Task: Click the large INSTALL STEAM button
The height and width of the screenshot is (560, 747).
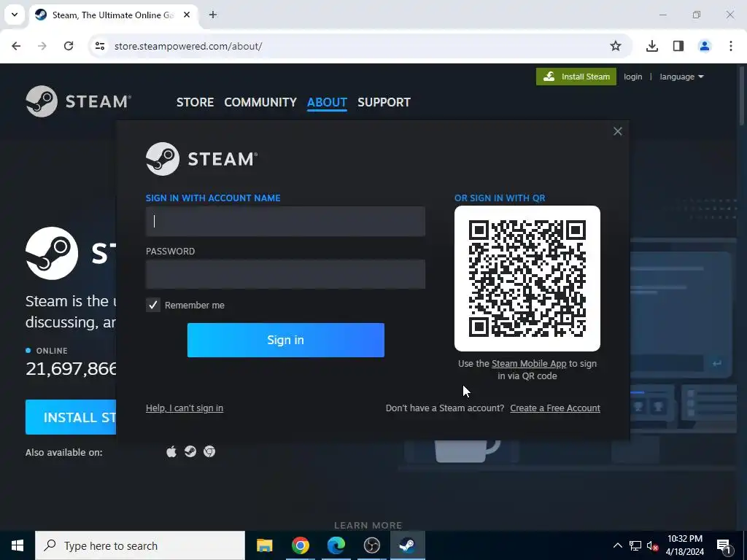Action: (71, 417)
